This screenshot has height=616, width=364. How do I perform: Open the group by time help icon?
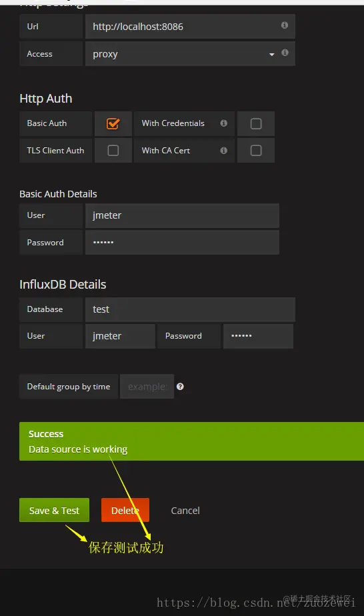coord(180,387)
